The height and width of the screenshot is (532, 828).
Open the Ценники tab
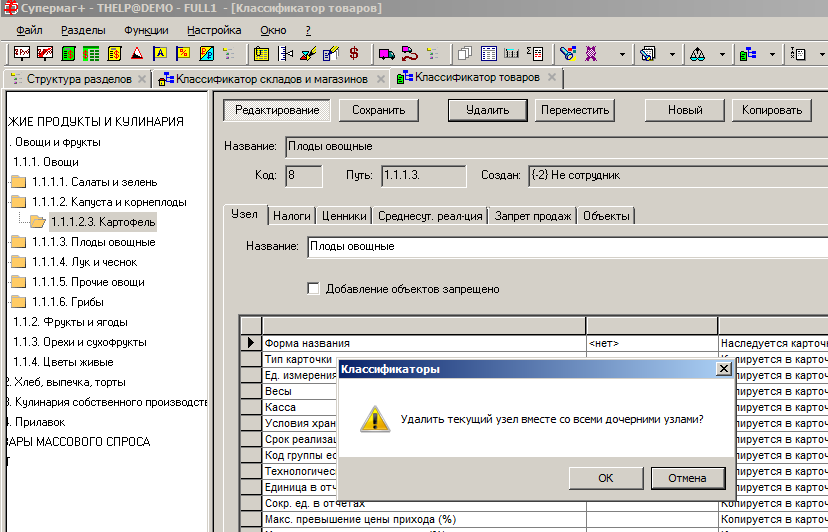tap(344, 216)
